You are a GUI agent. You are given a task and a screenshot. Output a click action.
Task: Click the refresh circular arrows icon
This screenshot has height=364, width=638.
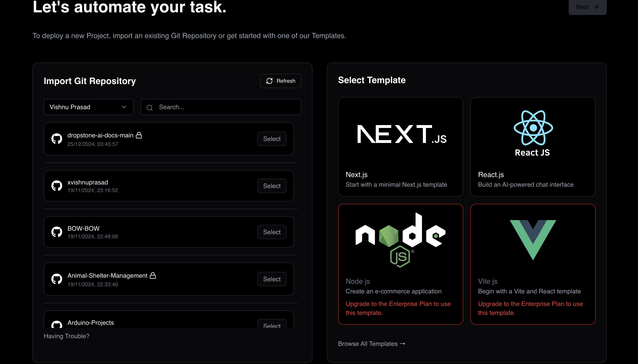(x=269, y=81)
